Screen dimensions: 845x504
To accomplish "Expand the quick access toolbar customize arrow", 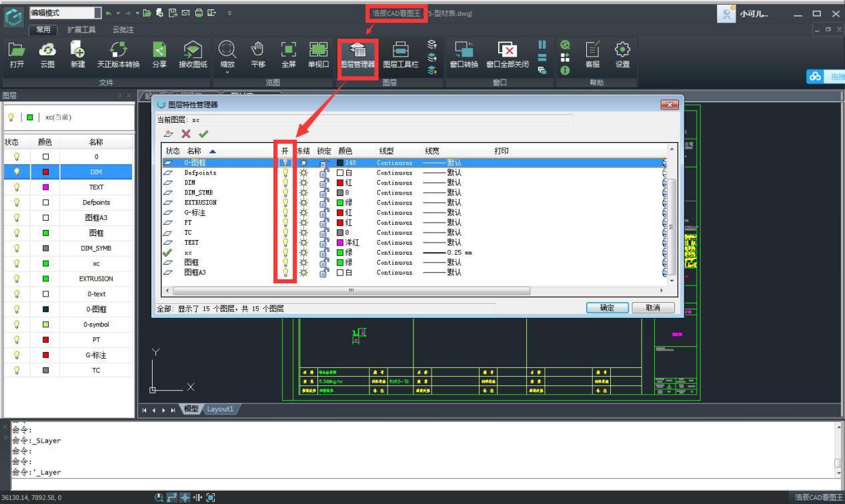I will tap(230, 13).
